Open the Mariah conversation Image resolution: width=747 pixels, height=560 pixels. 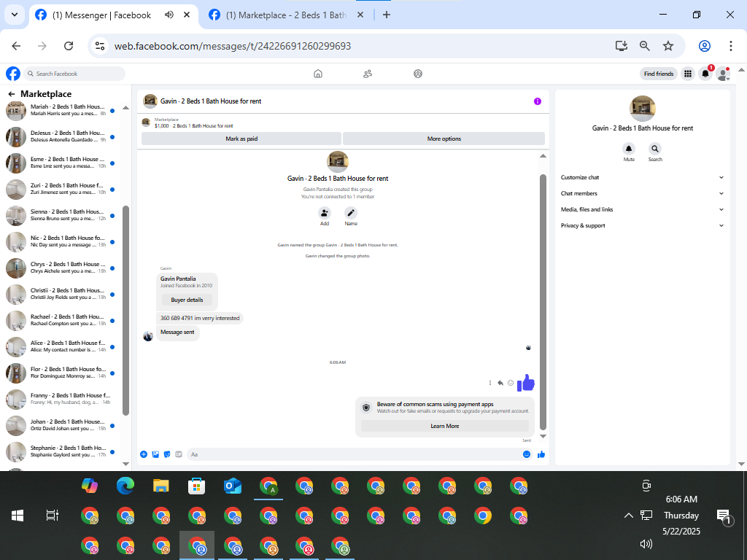[61, 111]
